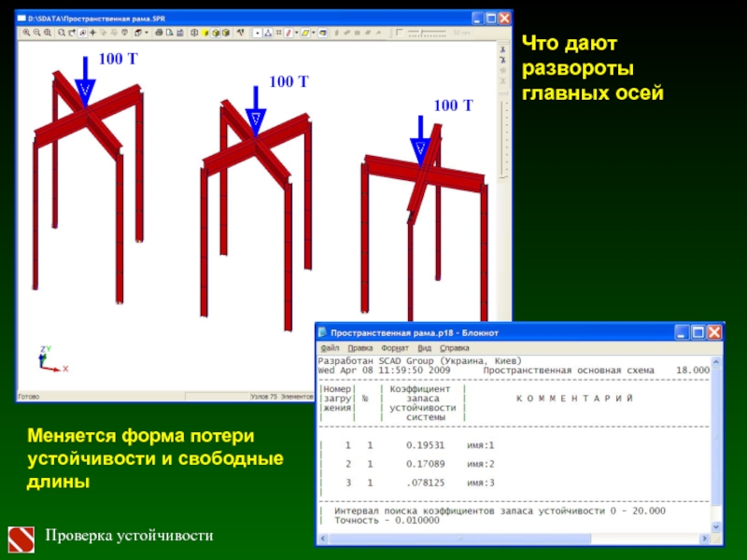Open the dropdown next to red bar icon

point(296,33)
